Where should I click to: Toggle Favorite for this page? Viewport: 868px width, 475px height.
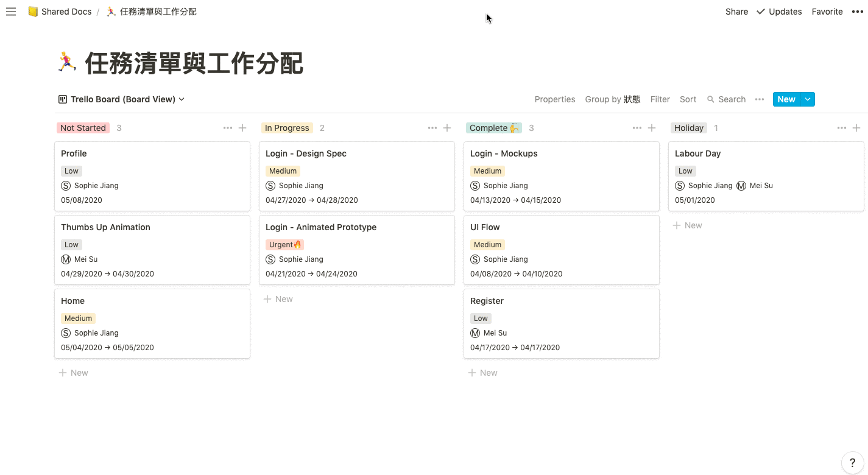tap(827, 12)
